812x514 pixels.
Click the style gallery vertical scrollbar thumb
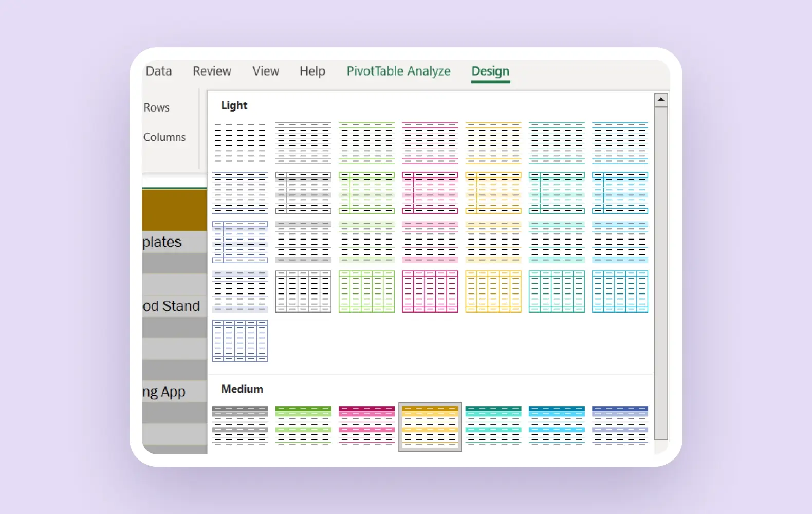[x=661, y=273]
